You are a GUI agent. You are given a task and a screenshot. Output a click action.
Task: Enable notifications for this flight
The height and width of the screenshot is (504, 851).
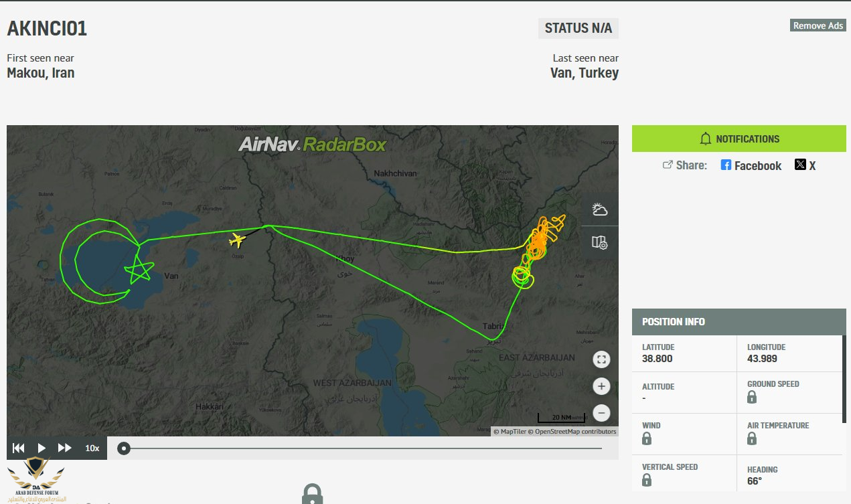(739, 139)
